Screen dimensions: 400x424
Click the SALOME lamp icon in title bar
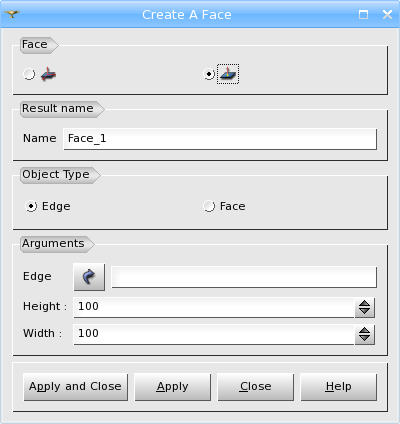(x=12, y=14)
